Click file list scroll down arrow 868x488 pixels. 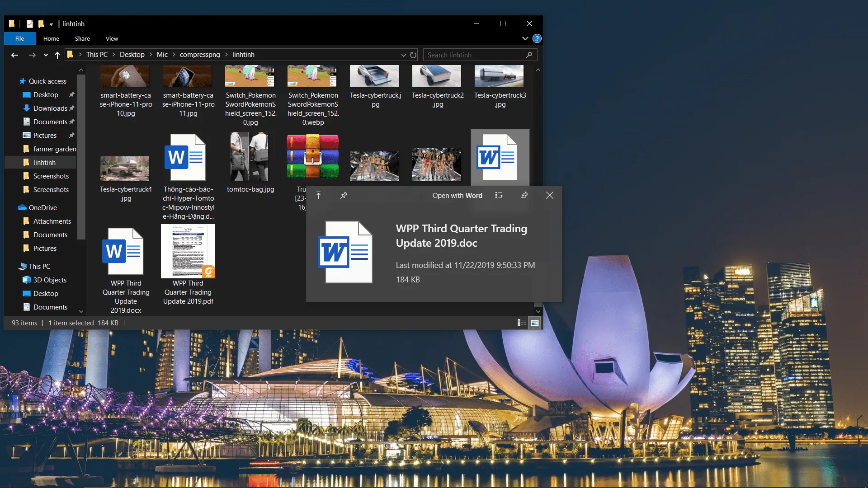[538, 311]
